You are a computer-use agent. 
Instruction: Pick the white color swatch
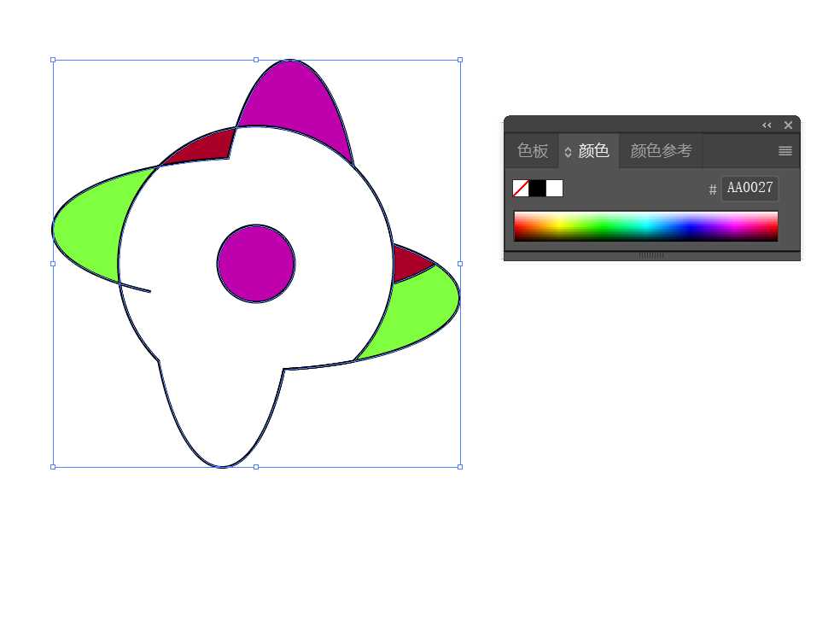coord(555,188)
